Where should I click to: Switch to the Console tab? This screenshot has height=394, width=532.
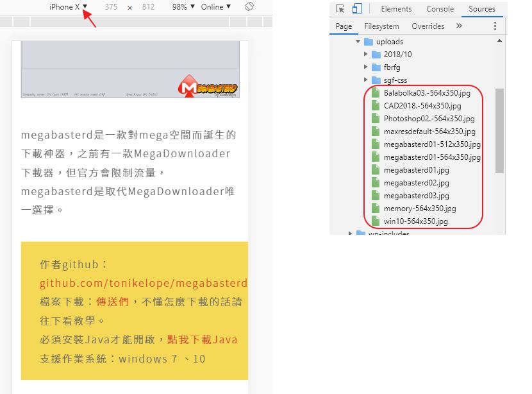pos(440,9)
